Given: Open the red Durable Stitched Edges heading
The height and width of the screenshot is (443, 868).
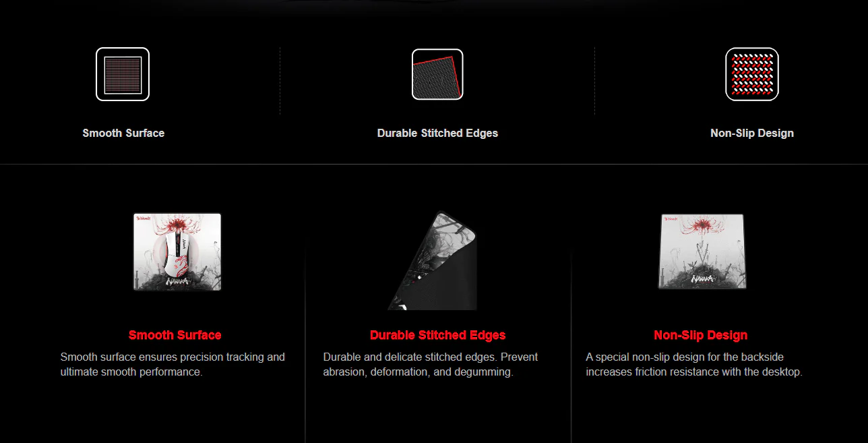Looking at the screenshot, I should [x=437, y=335].
